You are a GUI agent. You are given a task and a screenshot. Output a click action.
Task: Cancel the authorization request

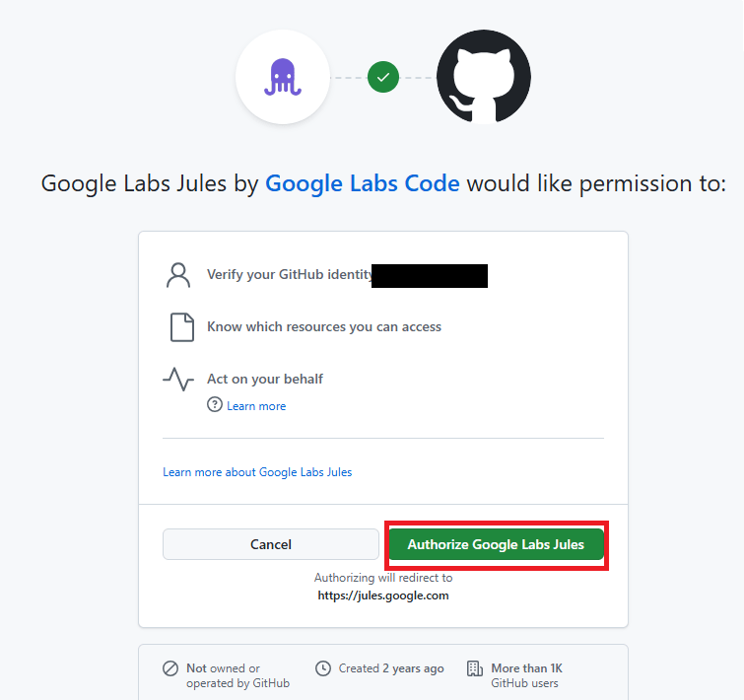click(x=270, y=544)
